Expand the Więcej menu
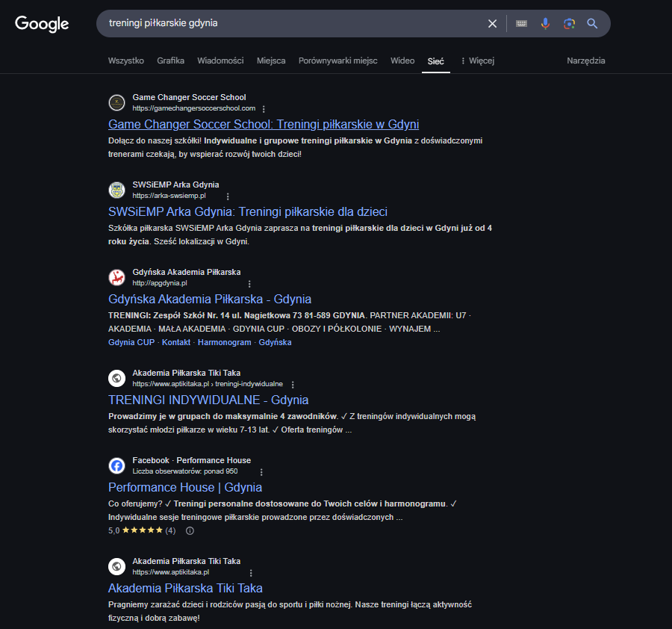672x629 pixels. point(478,61)
